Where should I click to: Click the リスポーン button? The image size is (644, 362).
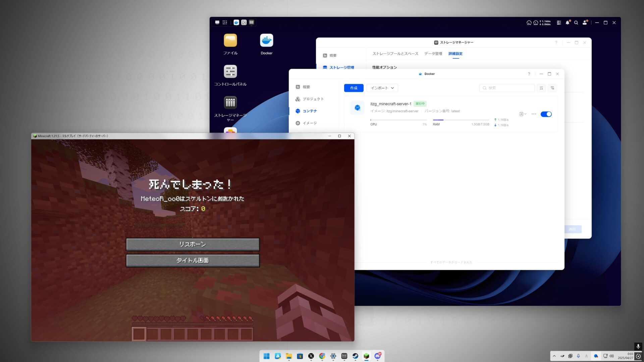tap(193, 244)
